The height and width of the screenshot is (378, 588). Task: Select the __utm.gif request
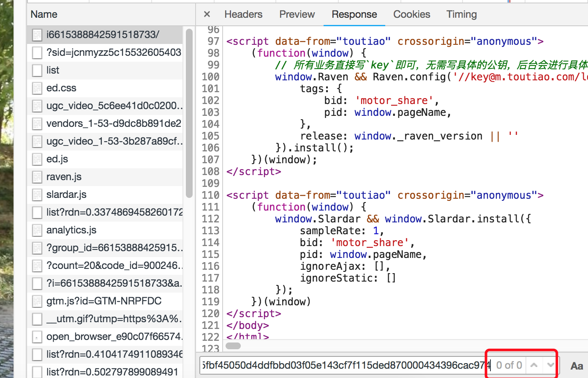point(105,319)
